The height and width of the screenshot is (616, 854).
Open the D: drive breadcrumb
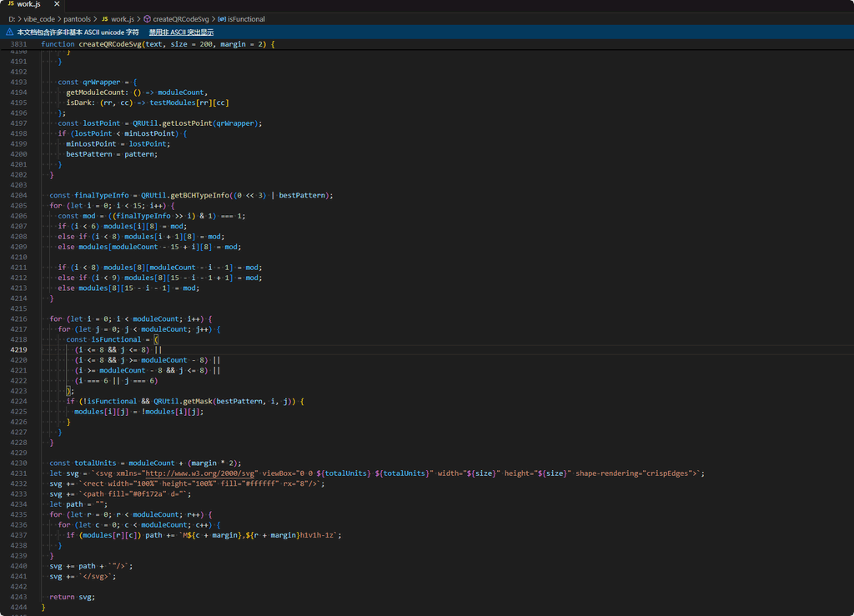12,19
